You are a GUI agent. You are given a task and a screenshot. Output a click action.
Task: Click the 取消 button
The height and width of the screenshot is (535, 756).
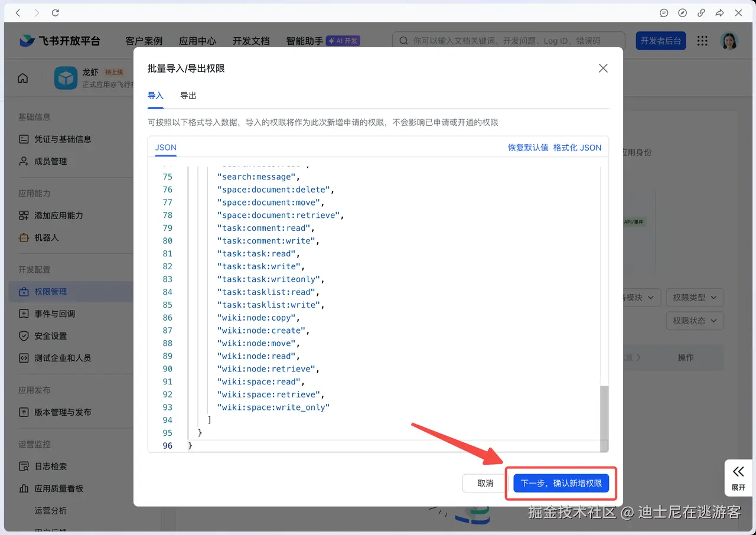485,483
